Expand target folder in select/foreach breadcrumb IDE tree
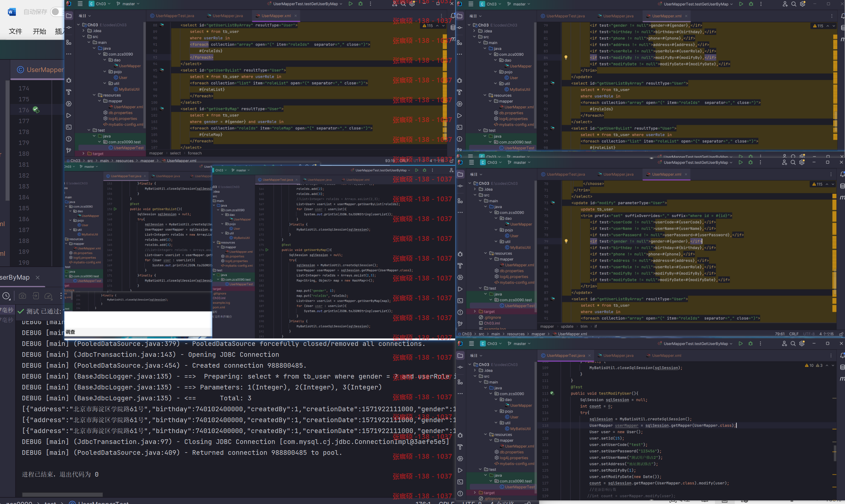The height and width of the screenshot is (504, 845). coord(84,153)
